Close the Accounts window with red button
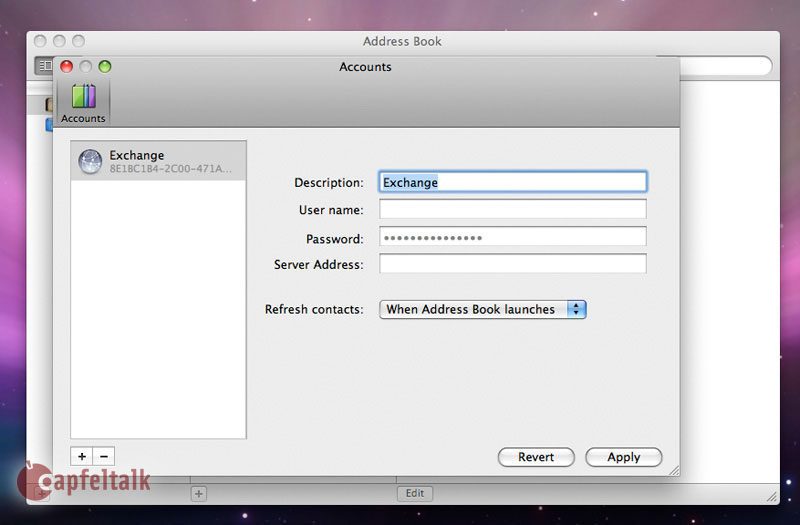Screen dimensions: 800x525 pyautogui.click(x=66, y=66)
